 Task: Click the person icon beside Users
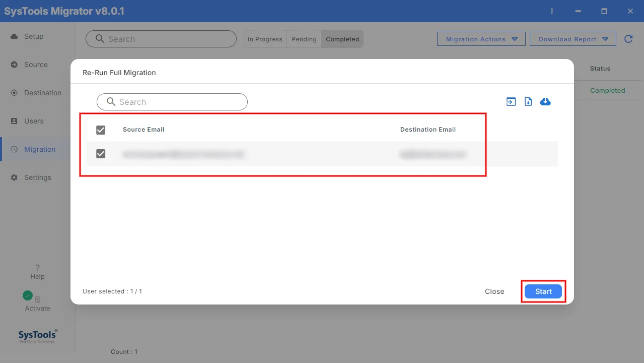click(14, 121)
